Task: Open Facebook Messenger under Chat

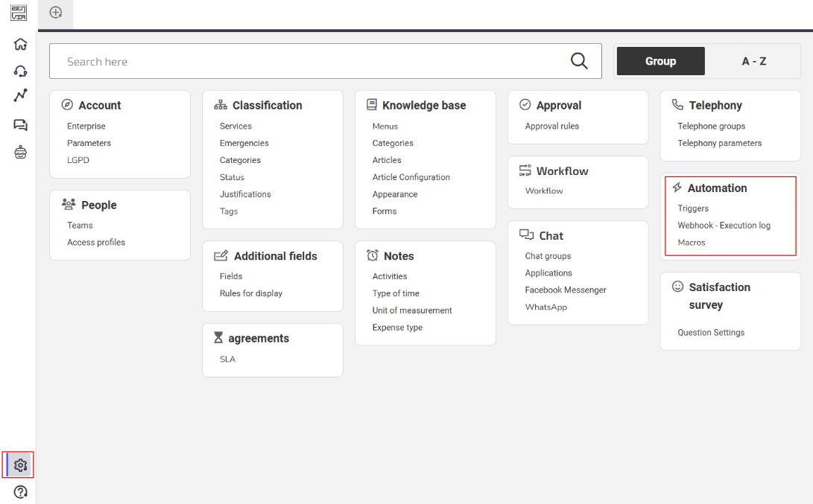Action: 565,290
